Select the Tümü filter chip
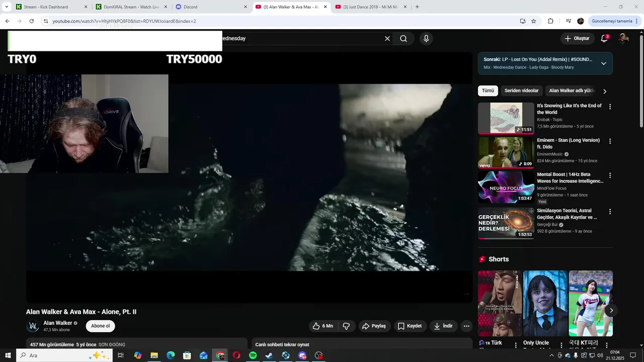This screenshot has width=644, height=362. [x=488, y=91]
